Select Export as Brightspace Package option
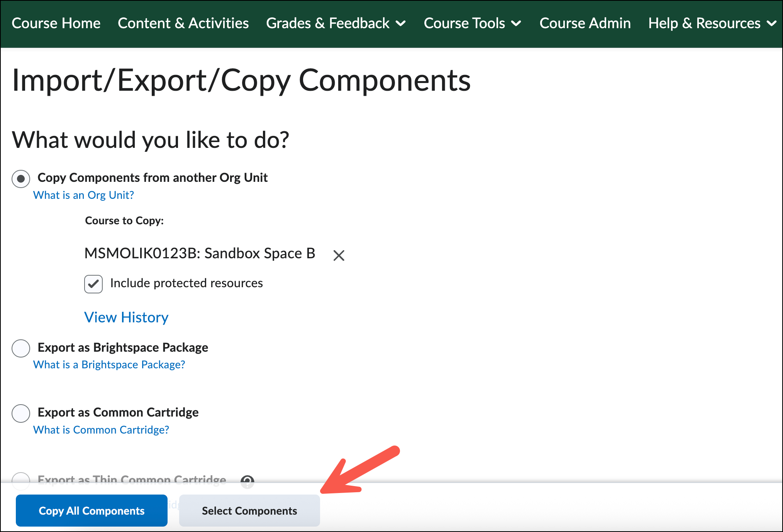The height and width of the screenshot is (532, 783). [21, 348]
